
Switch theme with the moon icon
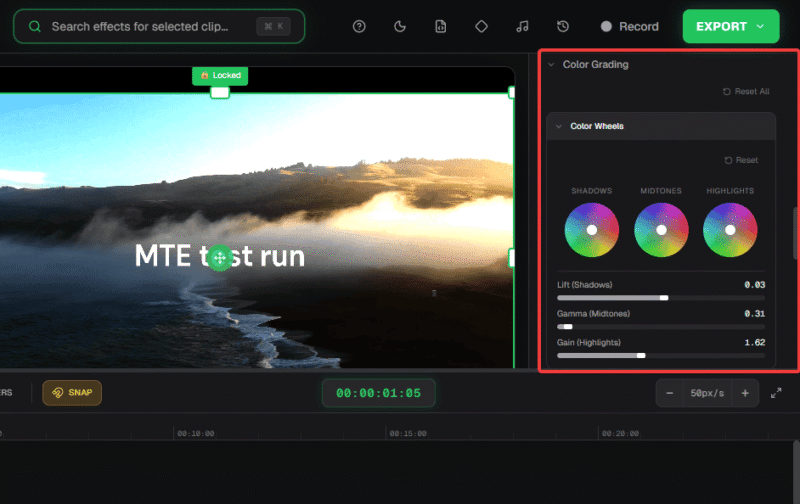(x=400, y=27)
